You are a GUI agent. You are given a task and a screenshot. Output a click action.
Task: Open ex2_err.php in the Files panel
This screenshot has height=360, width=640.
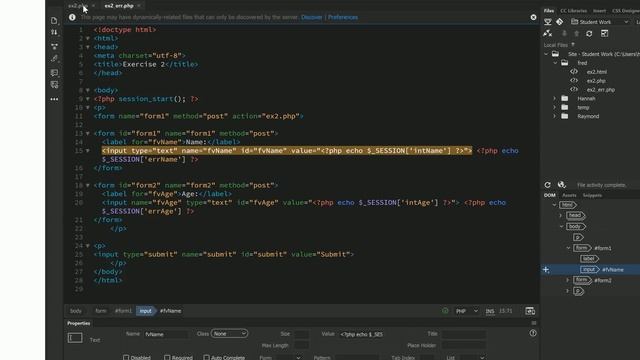(600, 90)
